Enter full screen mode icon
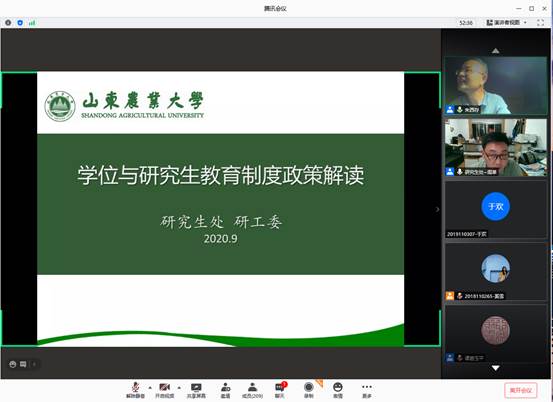 pyautogui.click(x=540, y=23)
